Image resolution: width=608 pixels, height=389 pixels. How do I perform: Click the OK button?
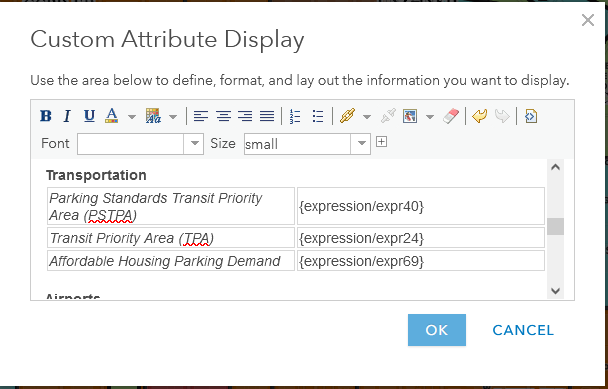(437, 330)
